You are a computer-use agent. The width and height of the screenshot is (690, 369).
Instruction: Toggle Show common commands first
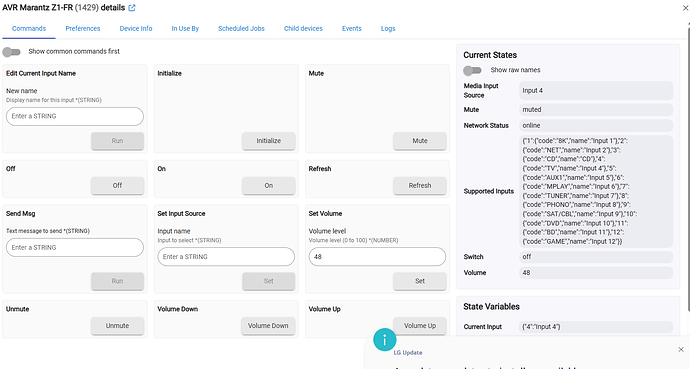pyautogui.click(x=11, y=52)
